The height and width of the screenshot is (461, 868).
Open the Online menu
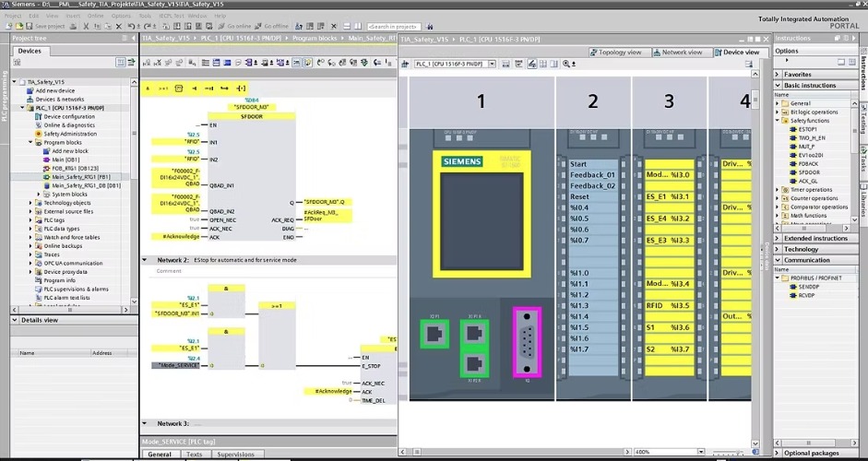tap(95, 16)
